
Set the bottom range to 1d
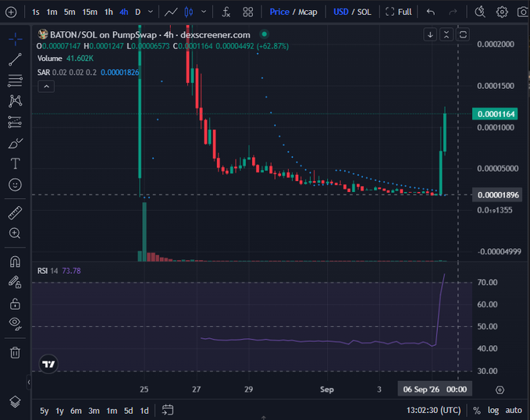click(144, 411)
